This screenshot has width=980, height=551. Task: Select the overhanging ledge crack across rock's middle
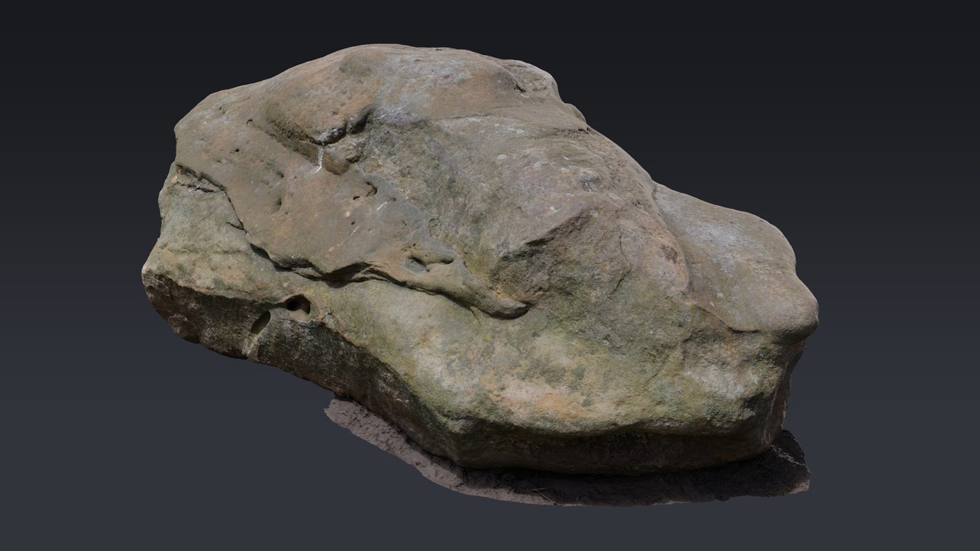pos(386,272)
